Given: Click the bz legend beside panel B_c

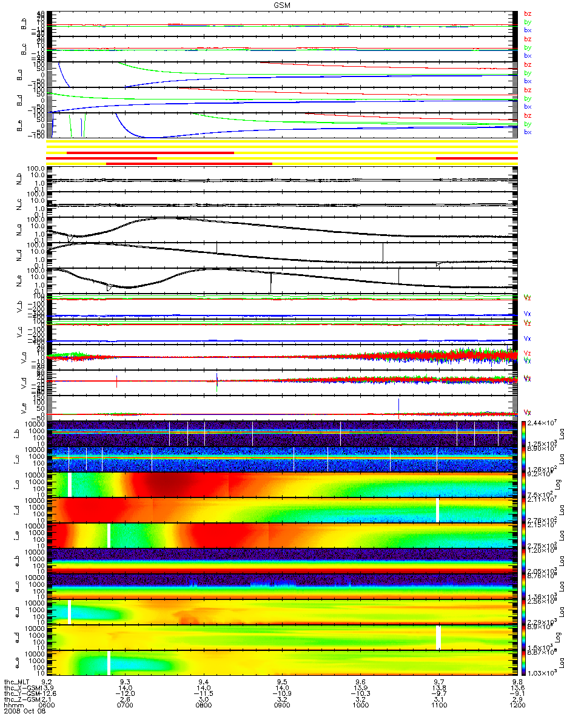Looking at the screenshot, I should [528, 39].
